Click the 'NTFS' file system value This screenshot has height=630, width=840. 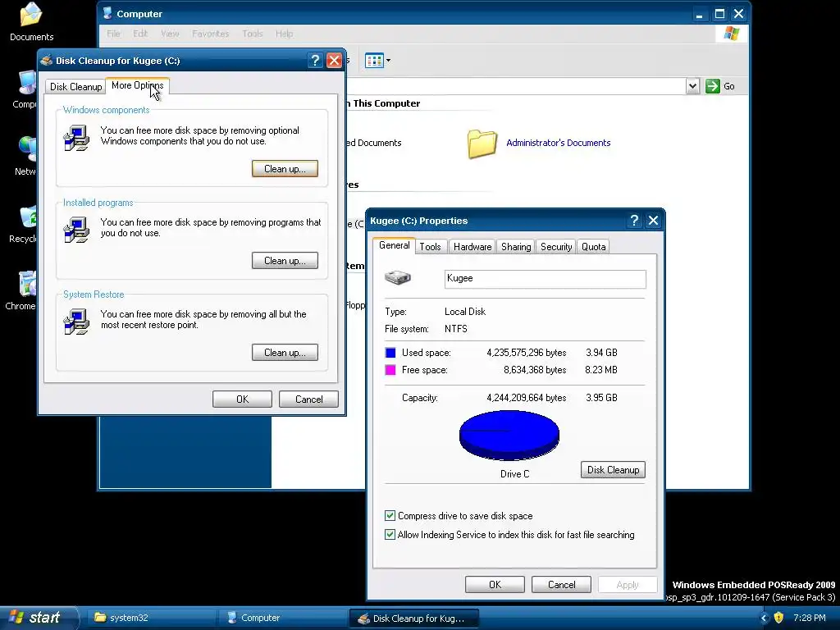[456, 329]
